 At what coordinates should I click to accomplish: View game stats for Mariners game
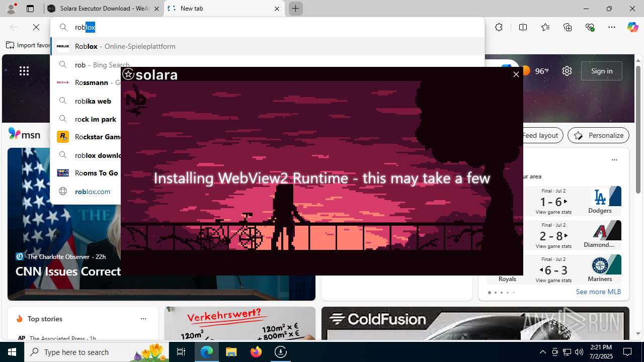pyautogui.click(x=553, y=281)
